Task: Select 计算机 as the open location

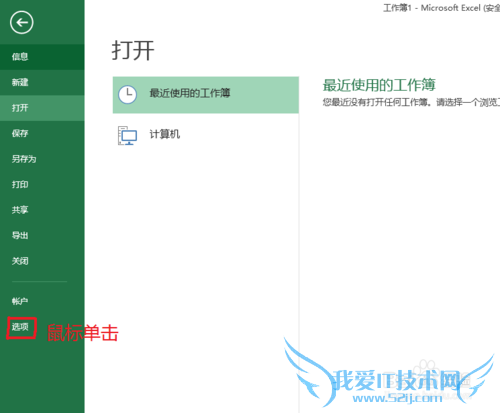Action: pyautogui.click(x=206, y=135)
